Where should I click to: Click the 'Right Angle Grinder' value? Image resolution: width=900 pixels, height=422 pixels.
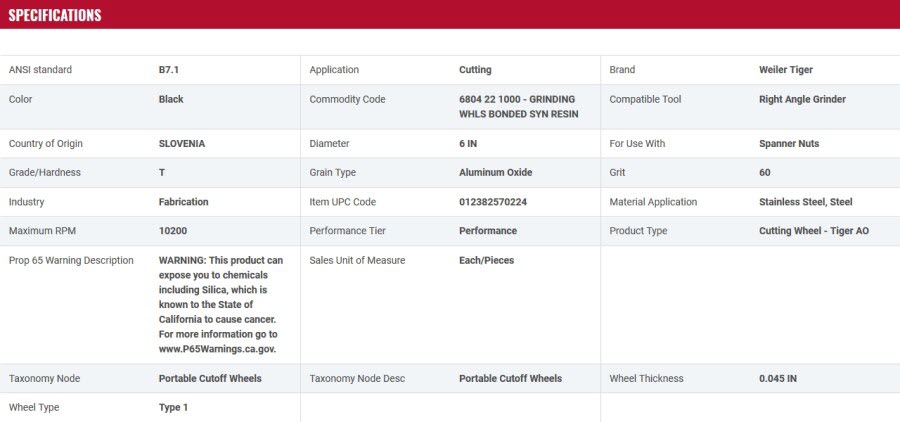pos(802,99)
